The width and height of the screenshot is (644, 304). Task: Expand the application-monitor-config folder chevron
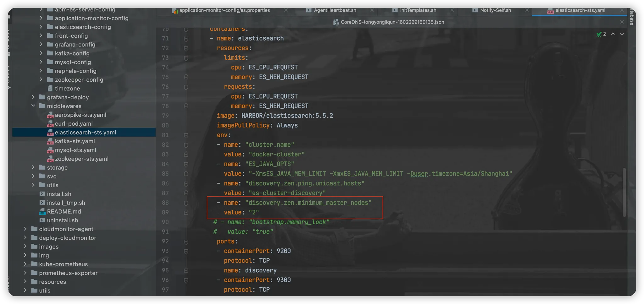click(x=41, y=18)
